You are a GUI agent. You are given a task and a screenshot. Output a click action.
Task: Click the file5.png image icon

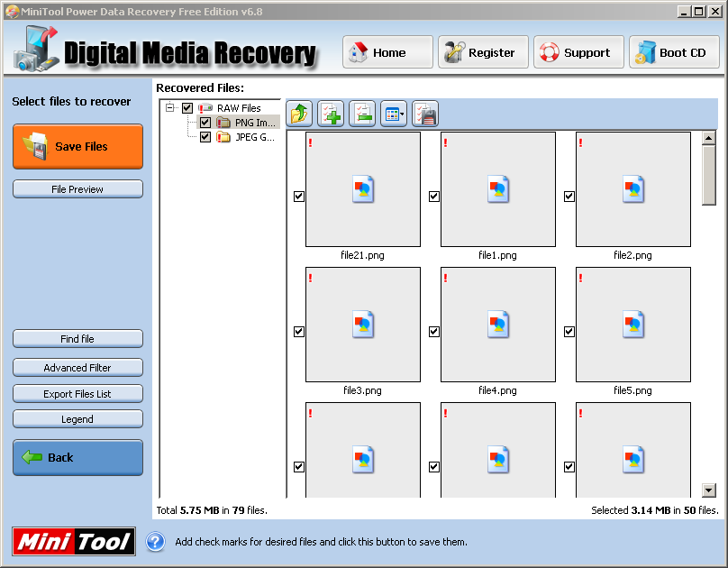632,325
